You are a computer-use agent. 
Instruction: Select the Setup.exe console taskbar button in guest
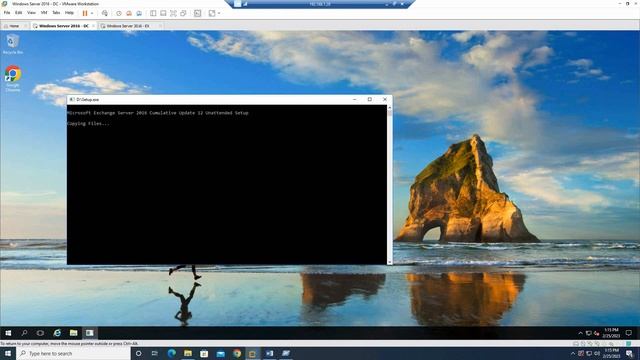coord(89,333)
